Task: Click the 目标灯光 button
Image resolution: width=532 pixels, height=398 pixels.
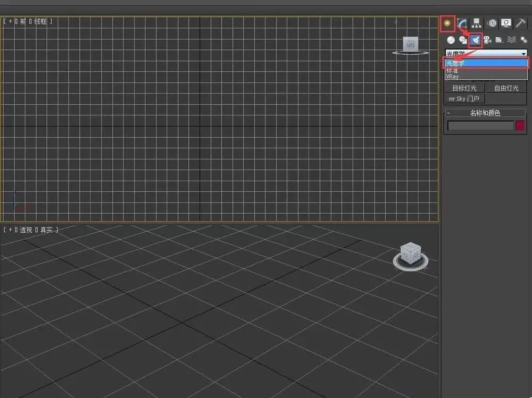Action: 464,88
